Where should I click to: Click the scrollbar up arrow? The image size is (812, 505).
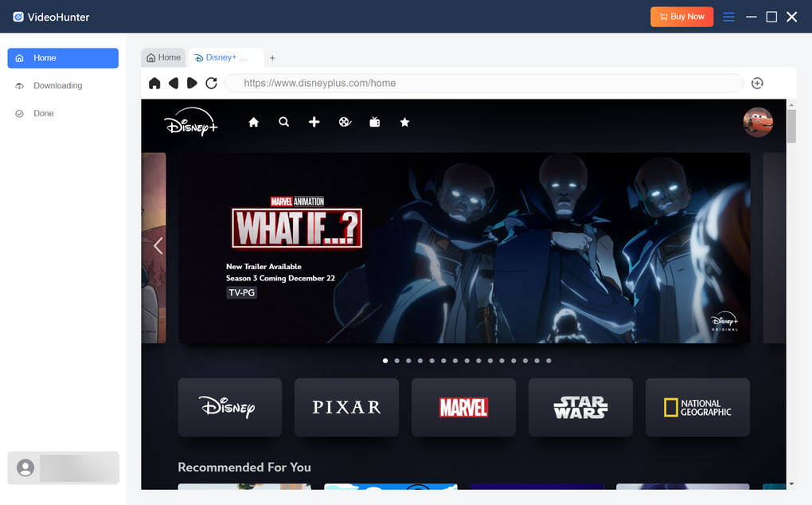point(791,105)
